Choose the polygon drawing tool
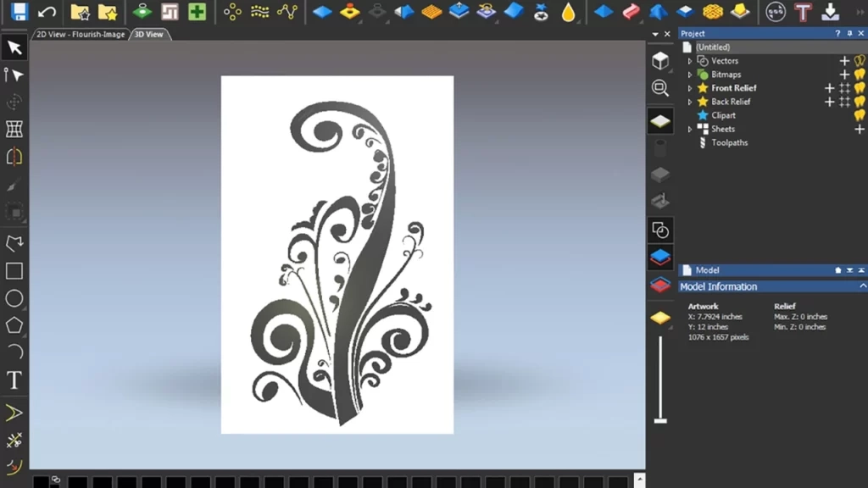 pos(14,325)
